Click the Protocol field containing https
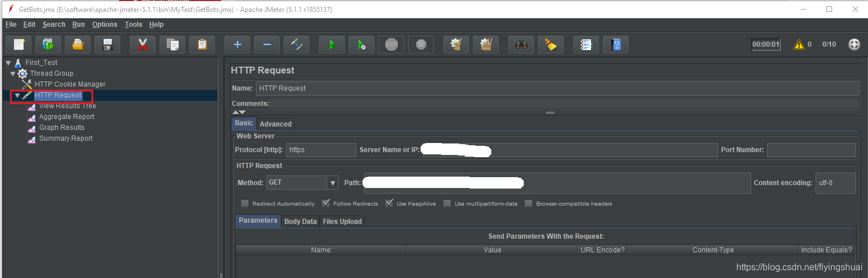Screen dimensions: 868x278 click(321, 150)
